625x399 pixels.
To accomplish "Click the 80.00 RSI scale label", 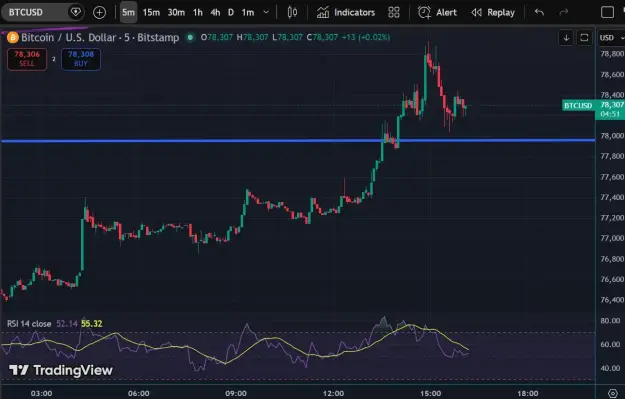I will click(610, 320).
